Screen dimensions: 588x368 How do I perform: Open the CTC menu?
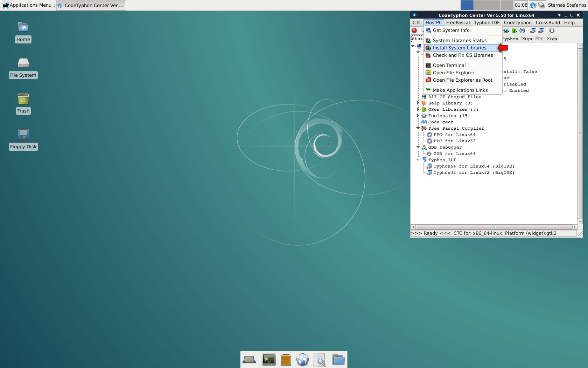tap(417, 22)
